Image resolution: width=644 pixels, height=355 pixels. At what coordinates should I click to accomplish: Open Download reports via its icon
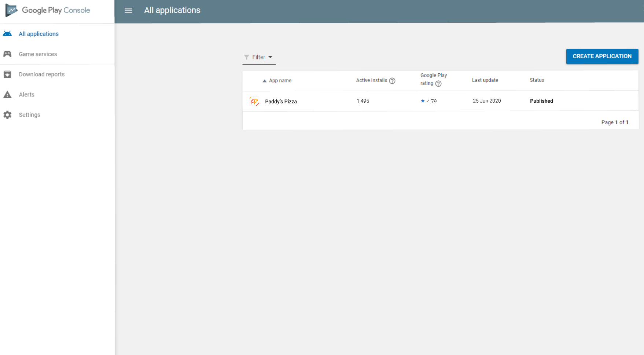[x=8, y=74]
